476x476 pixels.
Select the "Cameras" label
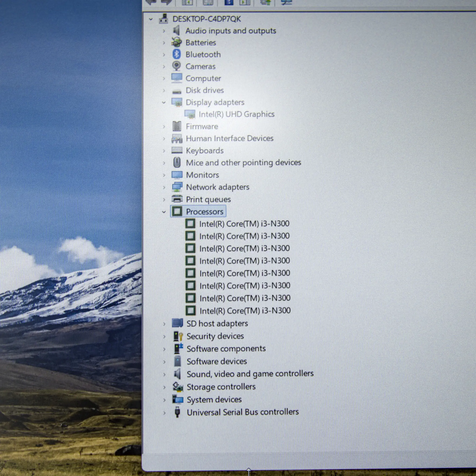[201, 66]
